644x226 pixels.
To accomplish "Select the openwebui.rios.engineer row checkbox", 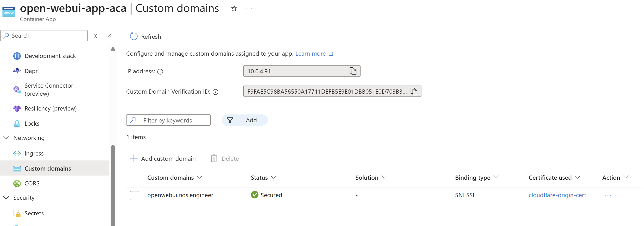I will pos(135,195).
